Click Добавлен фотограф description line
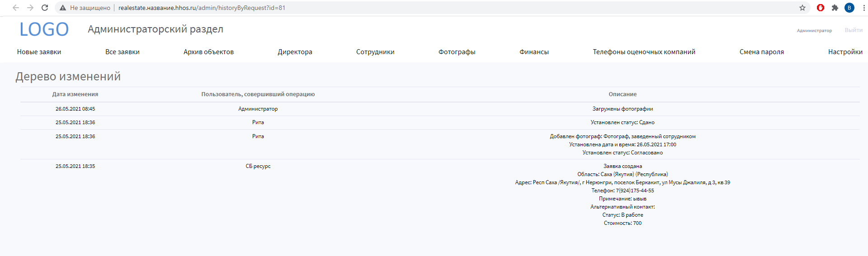This screenshot has height=256, width=868. (623, 136)
